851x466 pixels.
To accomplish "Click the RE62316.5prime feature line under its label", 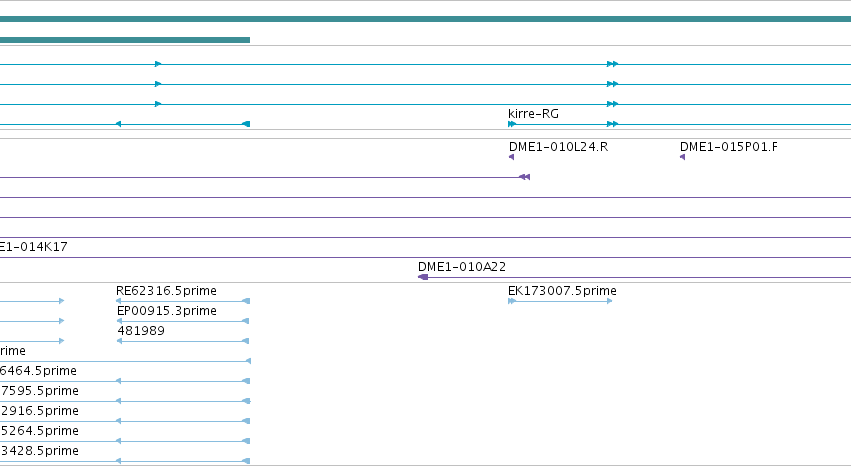I will (x=183, y=301).
